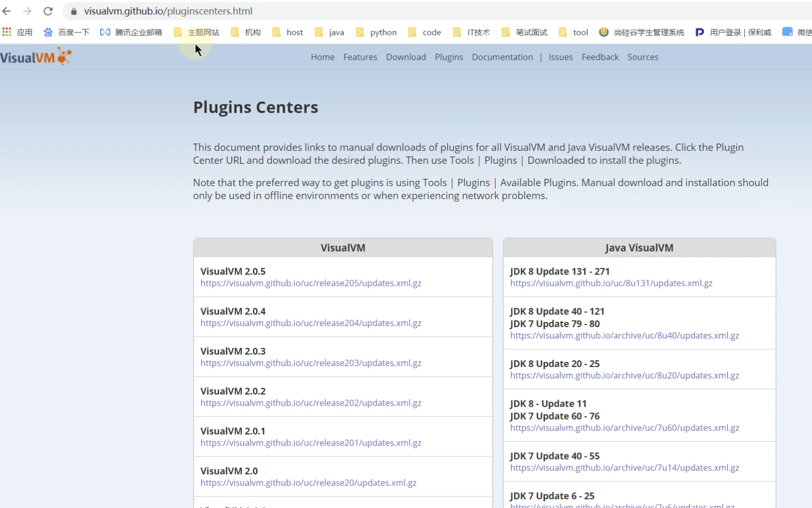812x508 pixels.
Task: Click the VisualVM 2.0 title
Action: click(x=229, y=471)
